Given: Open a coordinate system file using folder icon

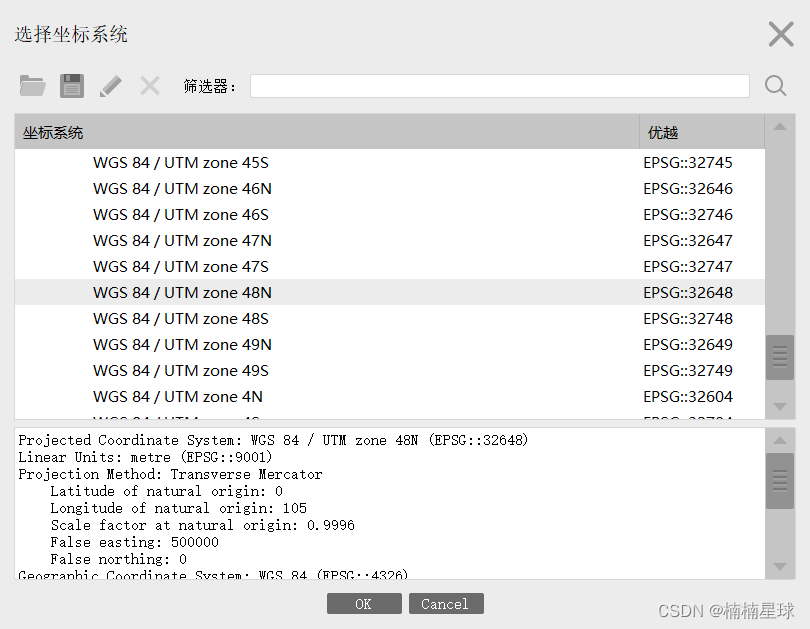Looking at the screenshot, I should [32, 85].
